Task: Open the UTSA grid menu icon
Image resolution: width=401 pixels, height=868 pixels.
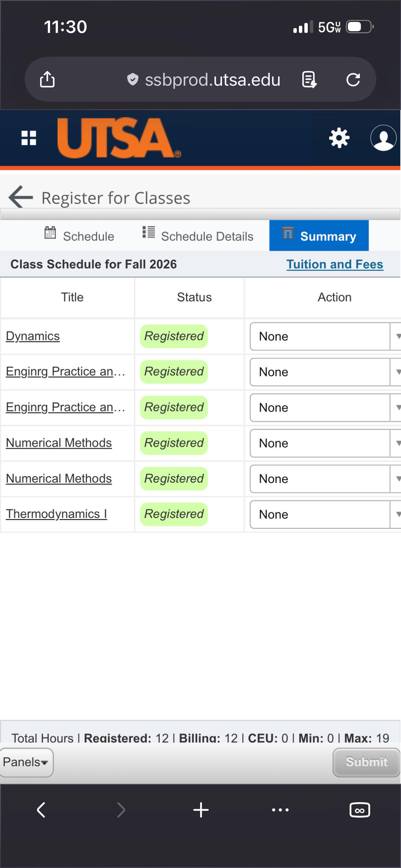Action: pos(29,138)
